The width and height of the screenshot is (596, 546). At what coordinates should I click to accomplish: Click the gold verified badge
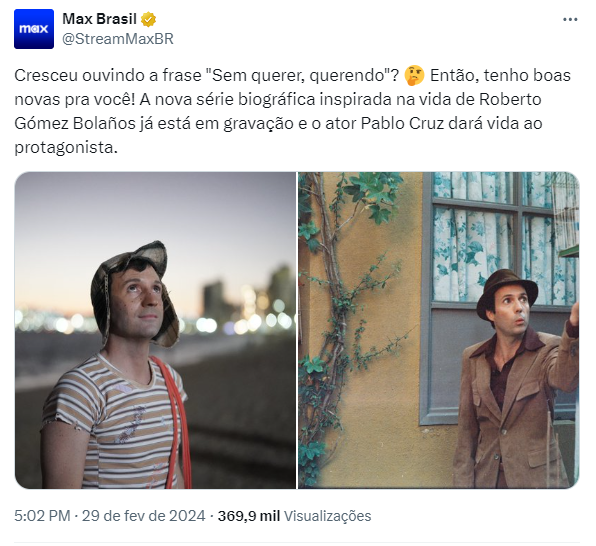point(149,19)
